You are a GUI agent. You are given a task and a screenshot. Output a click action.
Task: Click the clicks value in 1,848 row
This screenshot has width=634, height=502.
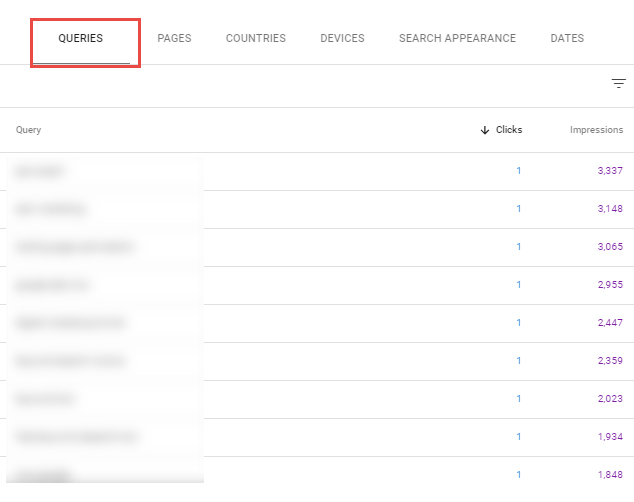[519, 475]
